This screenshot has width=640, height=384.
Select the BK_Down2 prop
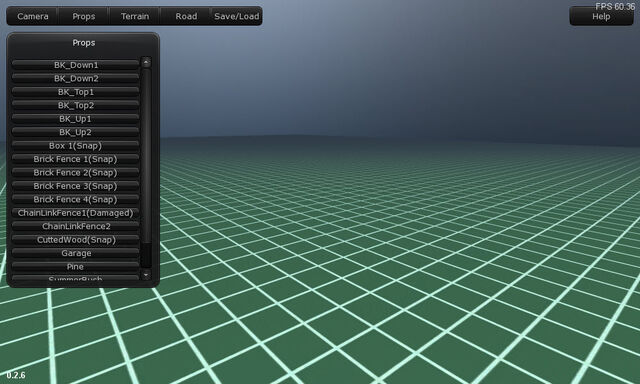coord(76,78)
